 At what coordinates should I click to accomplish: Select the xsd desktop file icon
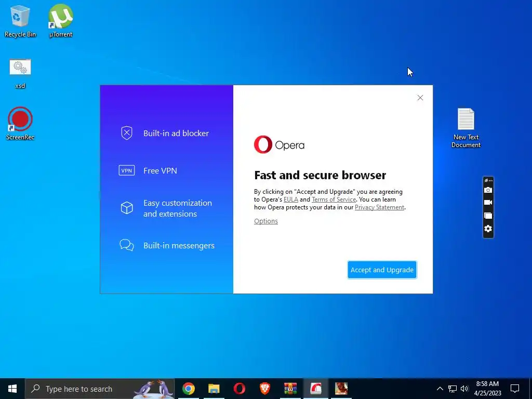coord(20,74)
